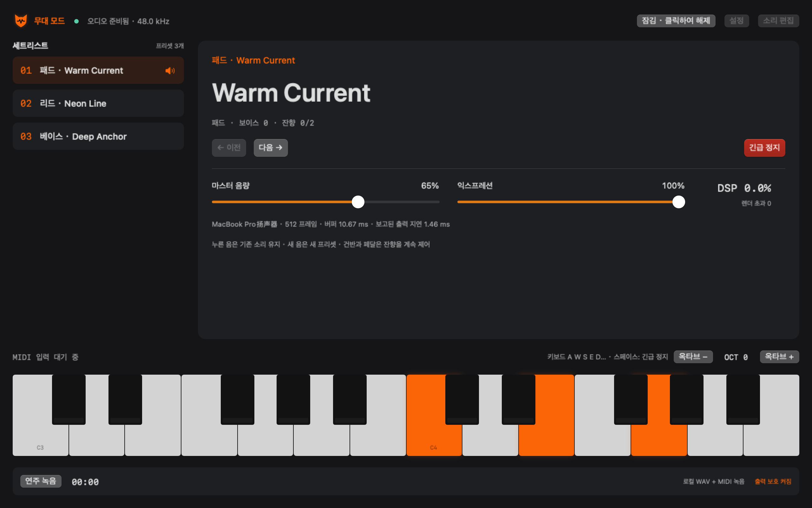Click the 100% expression value

click(673, 186)
